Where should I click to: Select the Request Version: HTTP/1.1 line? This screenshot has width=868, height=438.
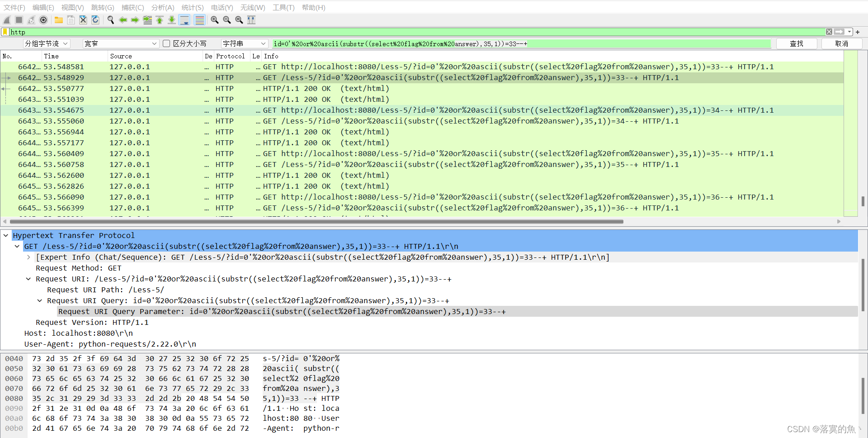92,322
